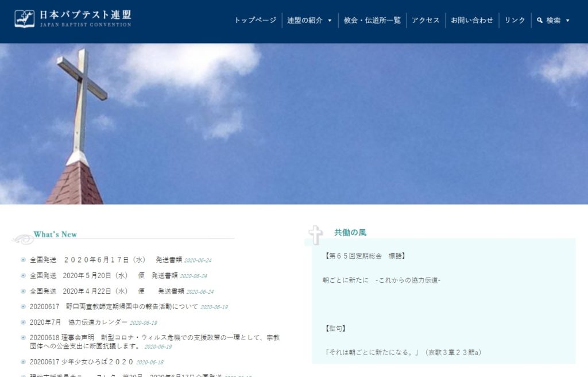Open 20200618 理事会声明 link
The width and height of the screenshot is (588, 377).
pyautogui.click(x=155, y=342)
